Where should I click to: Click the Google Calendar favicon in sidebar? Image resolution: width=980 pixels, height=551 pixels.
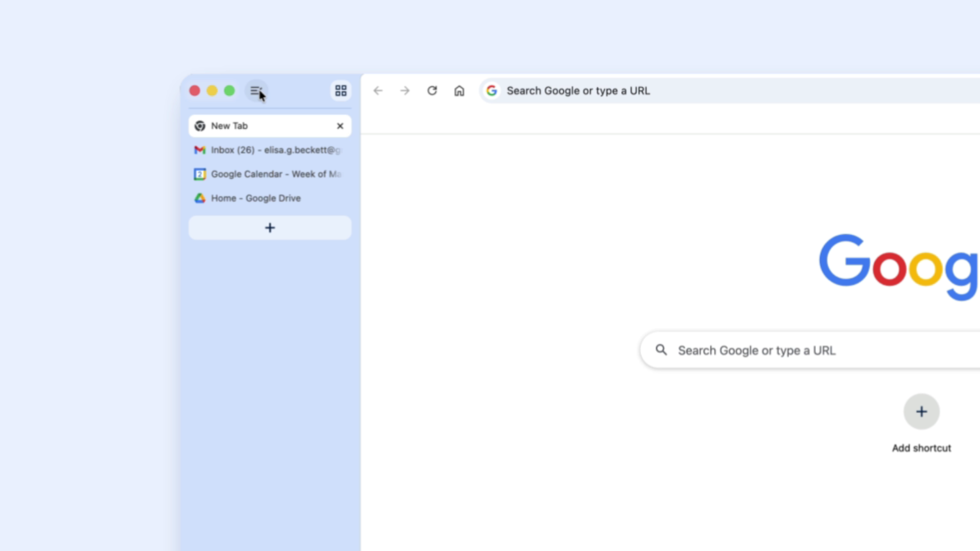click(x=199, y=174)
